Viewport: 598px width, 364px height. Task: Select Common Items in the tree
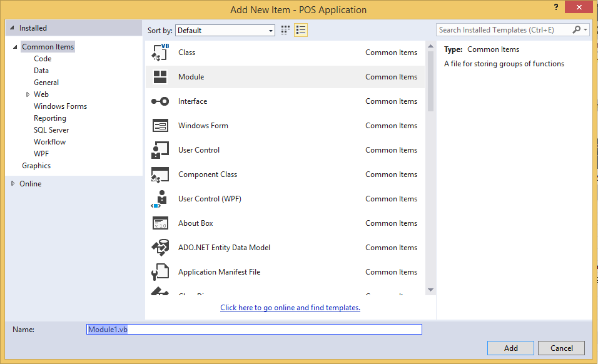(48, 46)
